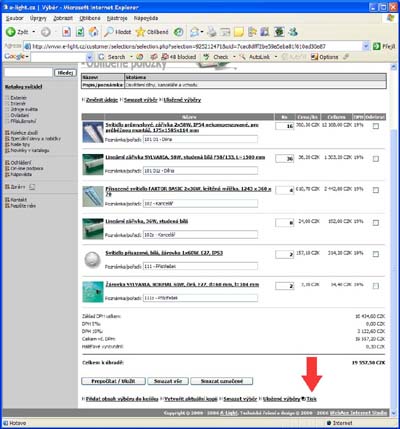Click note field containing 102 - Kancelář

[x=200, y=203]
